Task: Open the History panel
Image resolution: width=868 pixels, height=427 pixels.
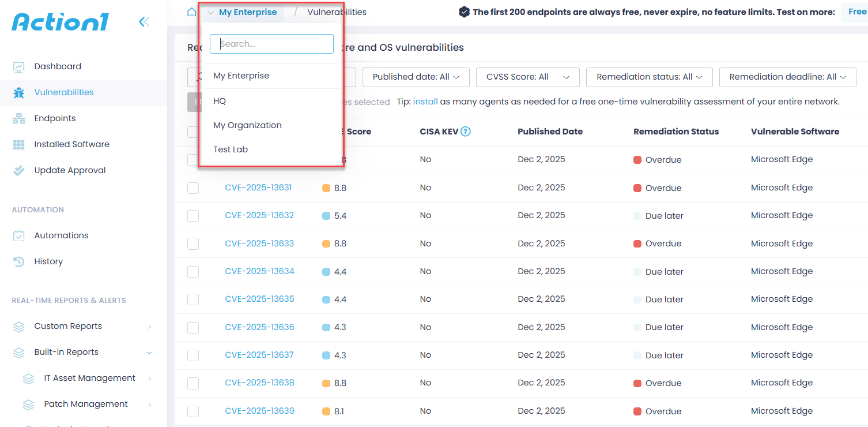Action: pyautogui.click(x=48, y=261)
